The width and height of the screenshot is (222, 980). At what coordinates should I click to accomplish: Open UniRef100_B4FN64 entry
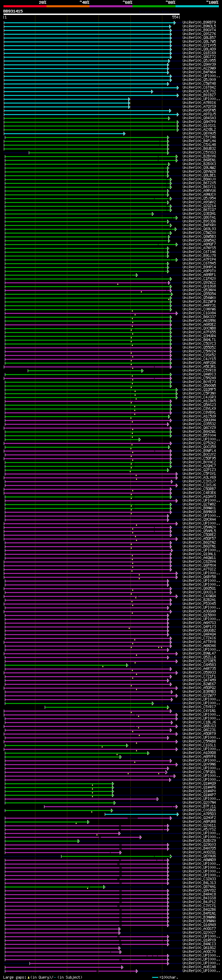click(199, 72)
